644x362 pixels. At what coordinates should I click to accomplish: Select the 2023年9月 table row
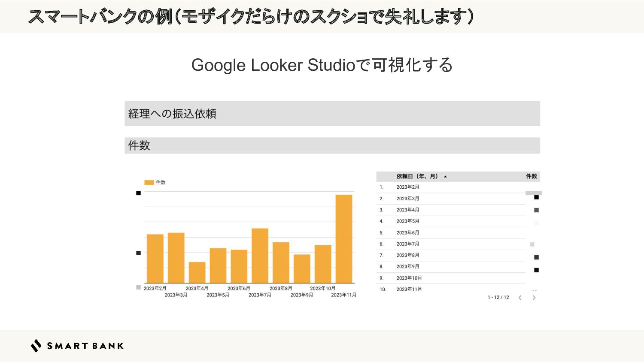pos(458,266)
